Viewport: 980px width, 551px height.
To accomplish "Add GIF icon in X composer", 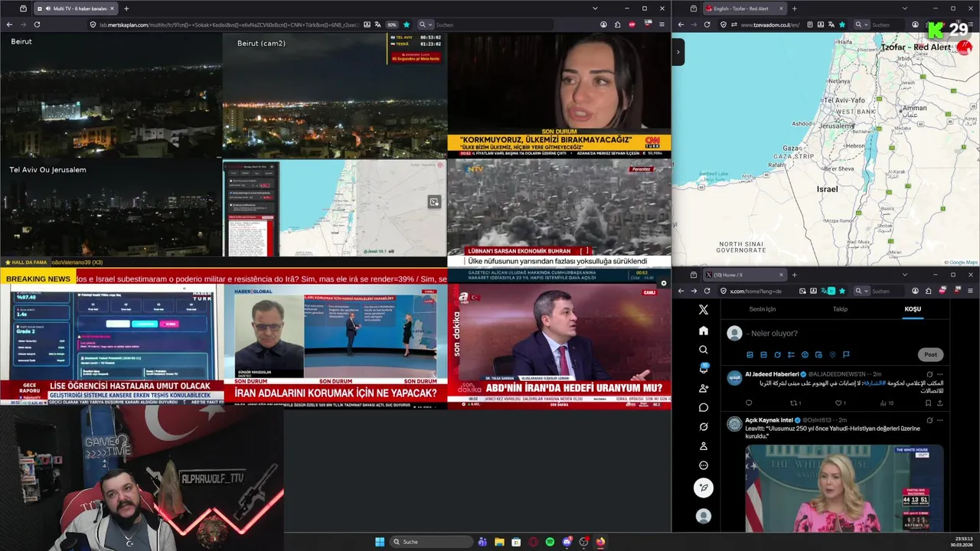I will pyautogui.click(x=763, y=355).
